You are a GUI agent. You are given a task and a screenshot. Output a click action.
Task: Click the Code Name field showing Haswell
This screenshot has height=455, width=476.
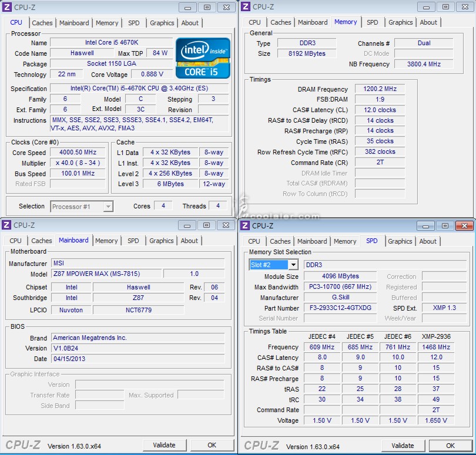pos(82,53)
